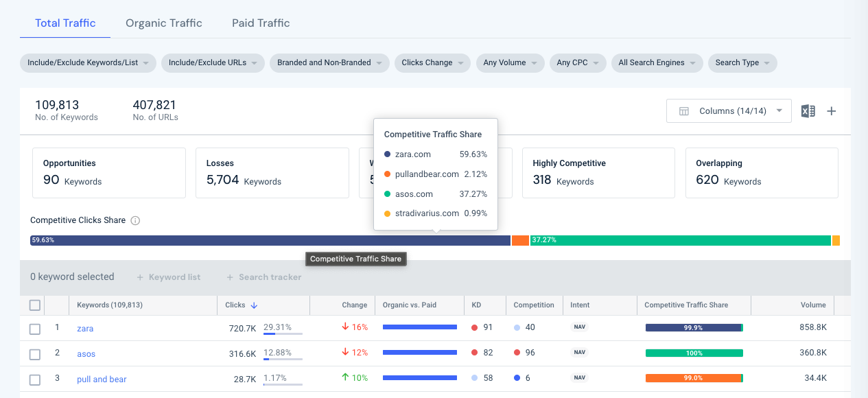Select the Losses 5,704 Keywords card

tap(272, 173)
